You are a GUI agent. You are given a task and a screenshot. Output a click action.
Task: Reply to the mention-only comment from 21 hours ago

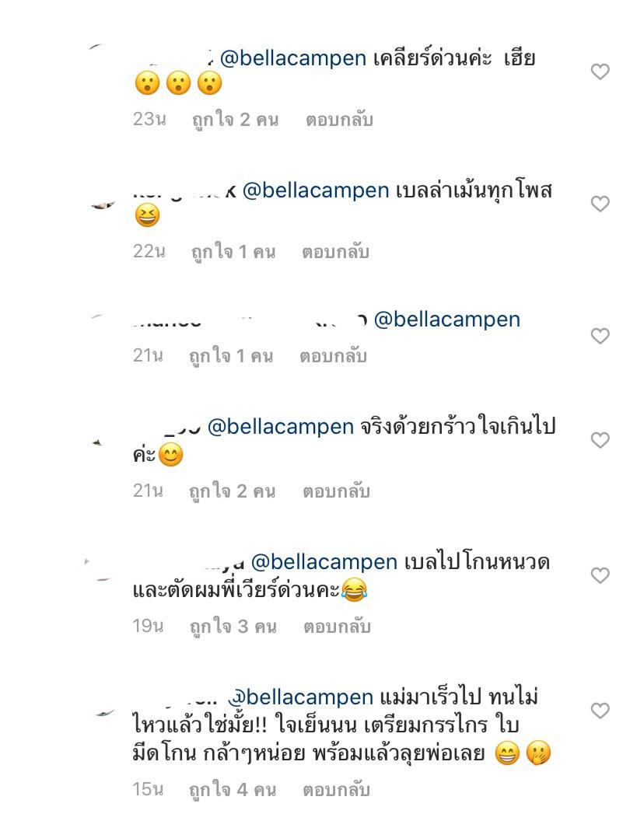coord(334,356)
